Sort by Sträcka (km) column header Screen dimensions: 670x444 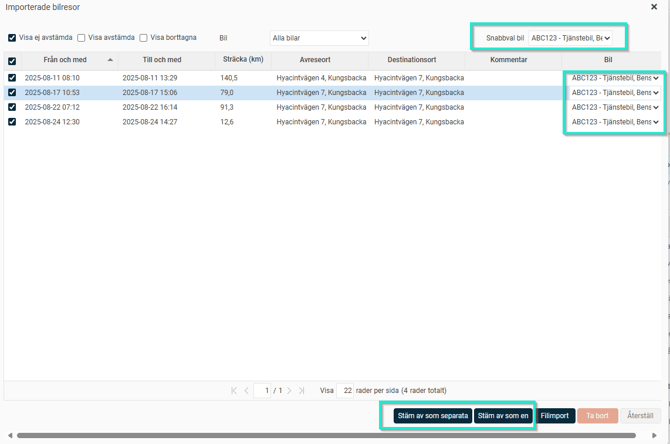pos(243,60)
